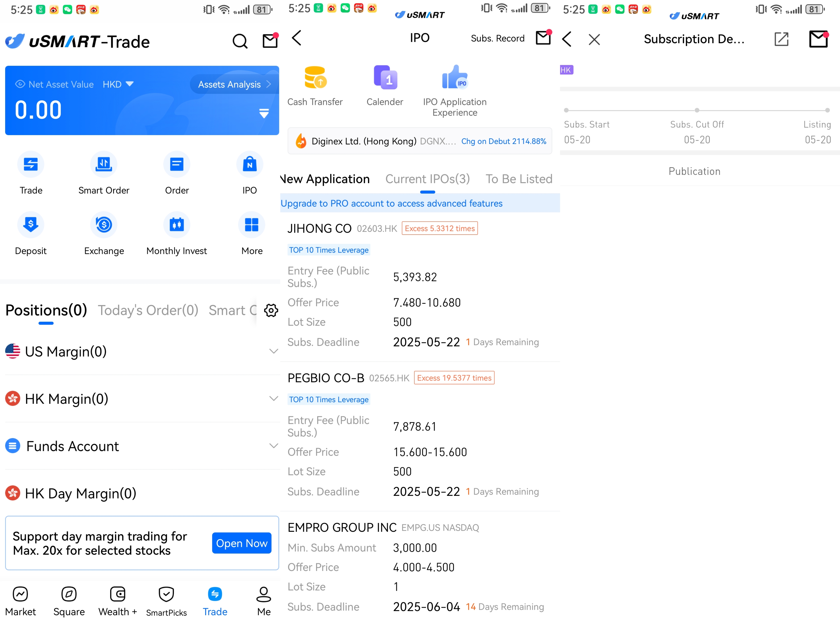Image resolution: width=840 pixels, height=630 pixels.
Task: Tap the IPO shopping bag icon
Action: [250, 164]
